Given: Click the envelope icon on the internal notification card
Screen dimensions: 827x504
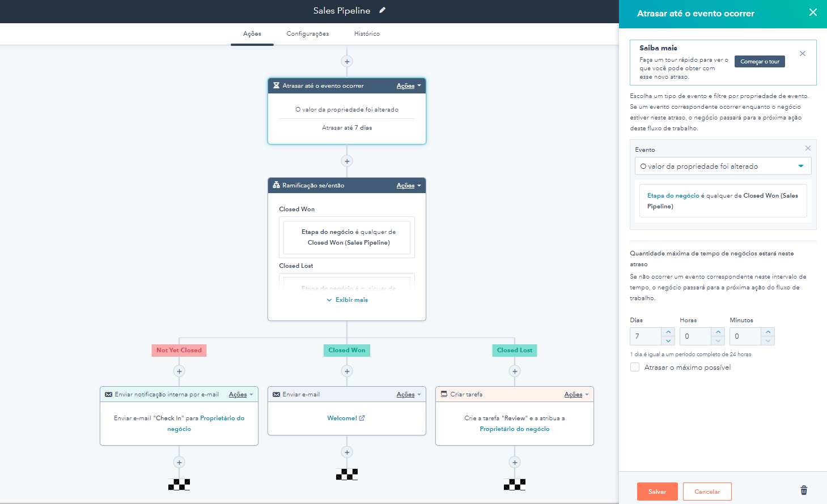Looking at the screenshot, I should click(108, 394).
